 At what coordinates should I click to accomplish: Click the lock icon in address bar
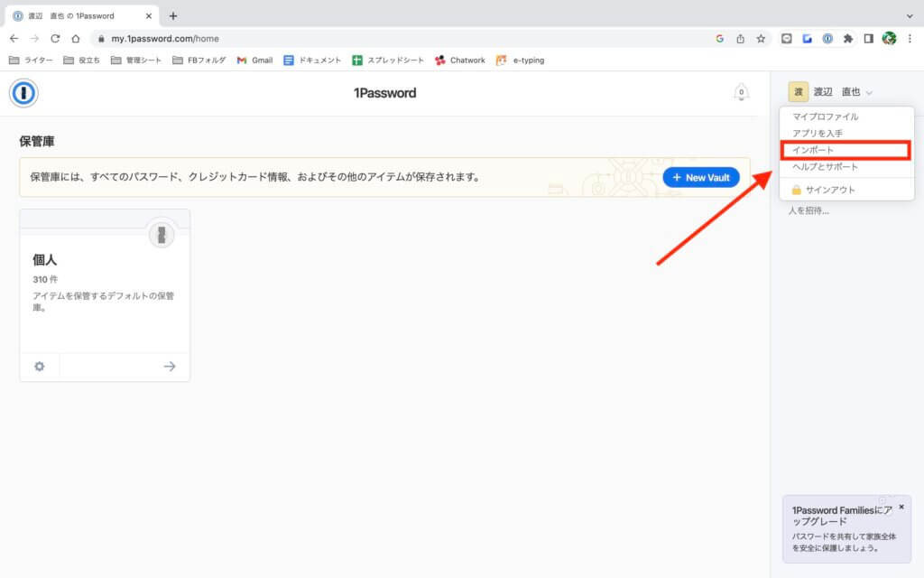(x=101, y=38)
